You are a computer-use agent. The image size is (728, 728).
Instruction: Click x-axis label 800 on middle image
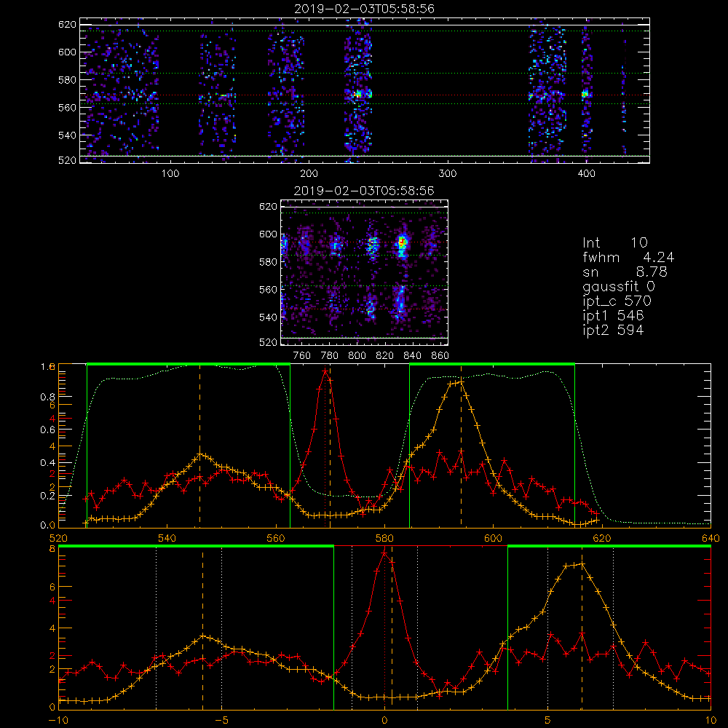357,356
